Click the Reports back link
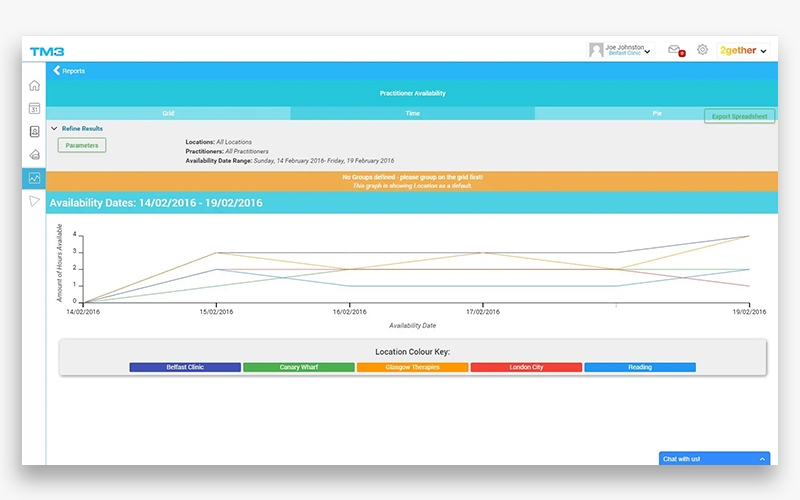 tap(73, 71)
